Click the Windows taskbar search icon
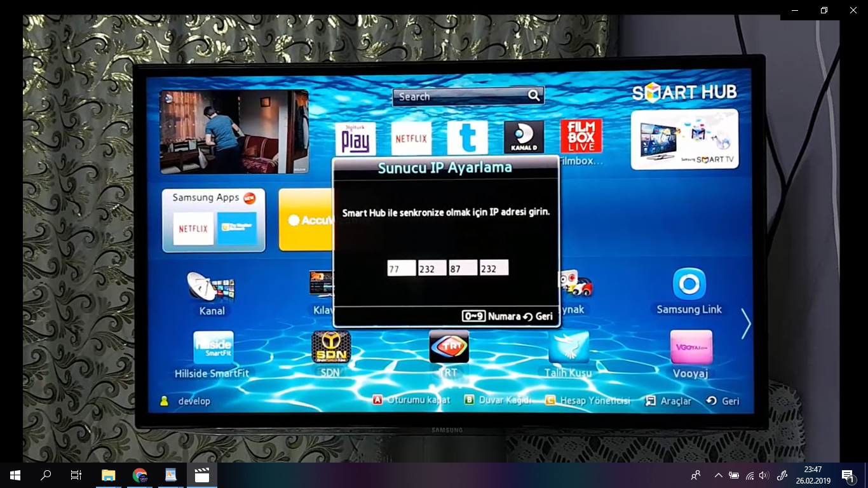The height and width of the screenshot is (488, 868). pos(46,475)
